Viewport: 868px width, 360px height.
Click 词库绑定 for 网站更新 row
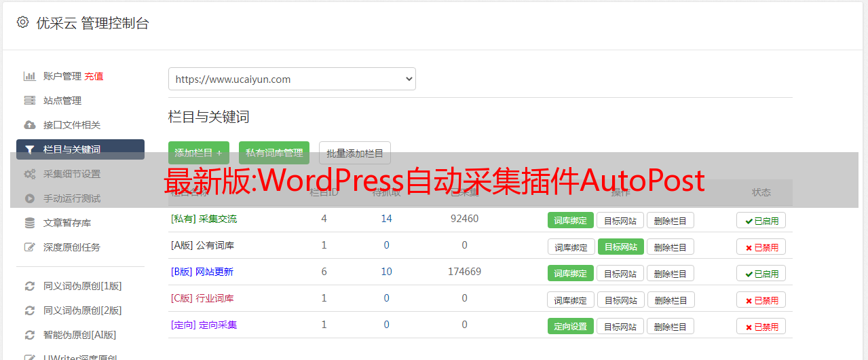[570, 273]
